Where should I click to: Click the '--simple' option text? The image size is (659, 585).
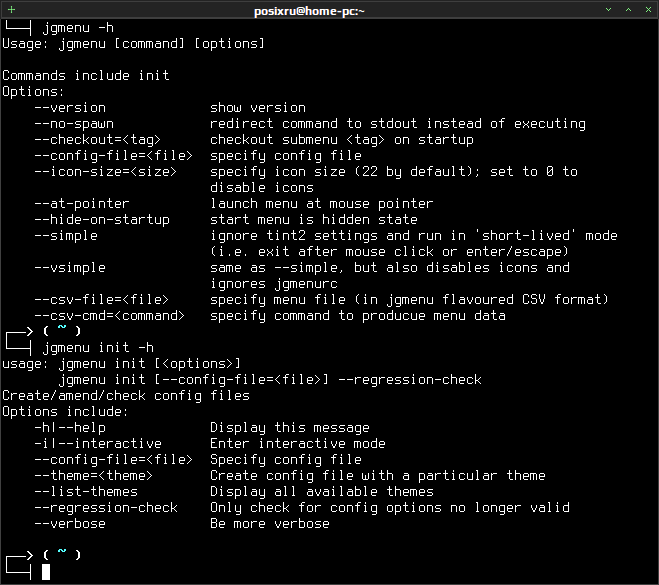(66, 236)
